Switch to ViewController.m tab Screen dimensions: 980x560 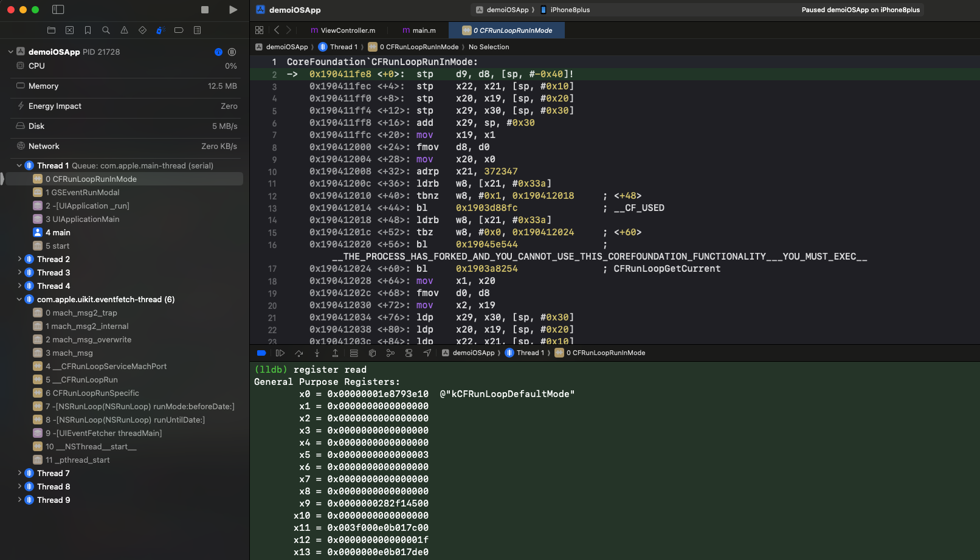(343, 30)
